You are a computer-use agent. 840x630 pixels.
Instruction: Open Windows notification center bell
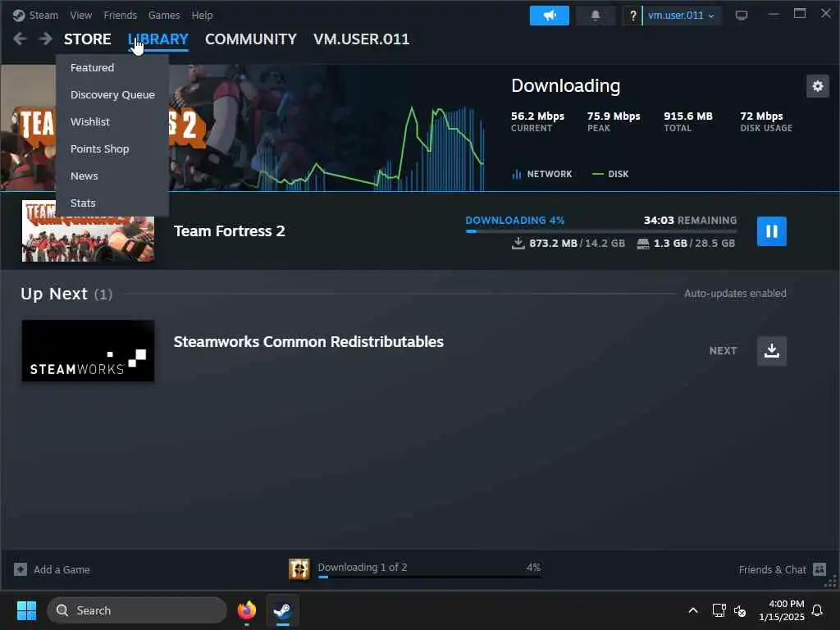click(817, 610)
